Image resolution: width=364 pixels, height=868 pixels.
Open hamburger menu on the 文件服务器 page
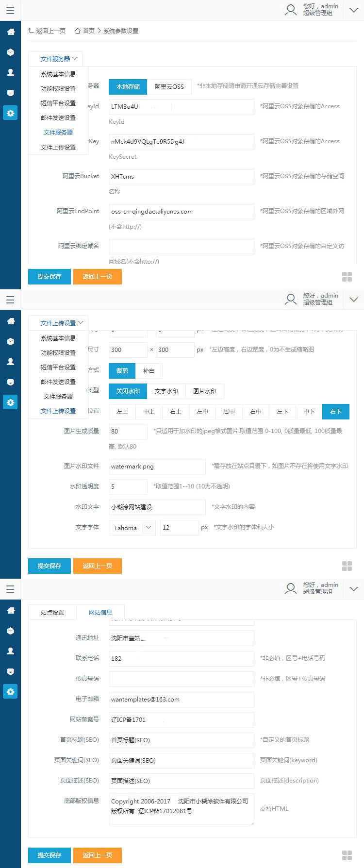[x=10, y=10]
